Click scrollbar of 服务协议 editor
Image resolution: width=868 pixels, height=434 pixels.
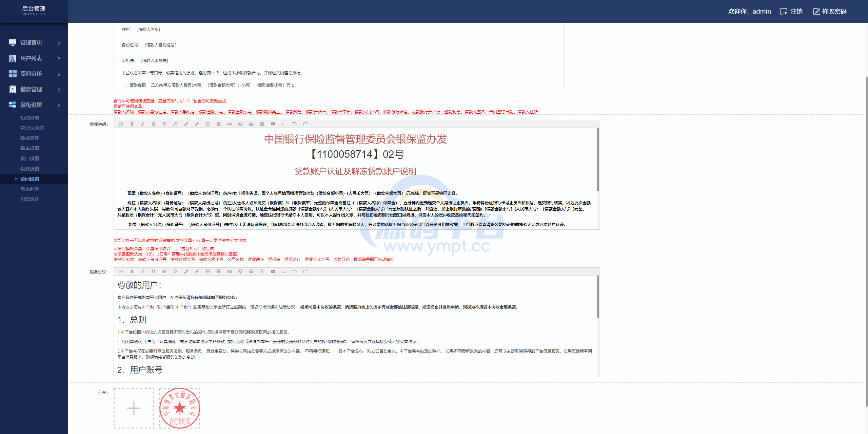tap(598, 297)
